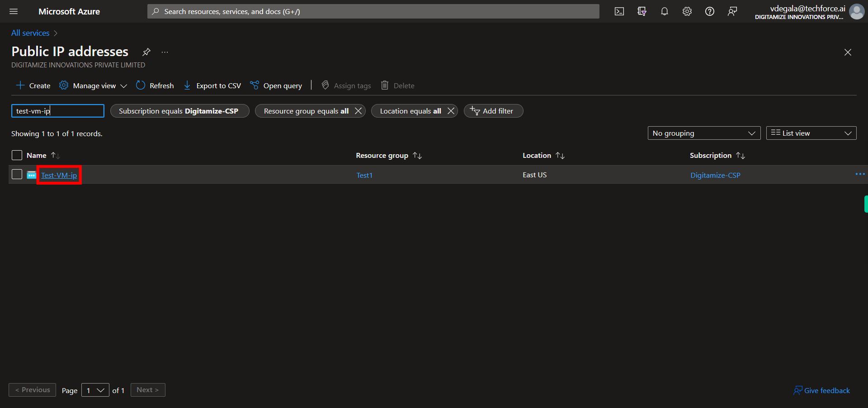This screenshot has width=868, height=408.
Task: Click the Previous page button
Action: click(32, 390)
